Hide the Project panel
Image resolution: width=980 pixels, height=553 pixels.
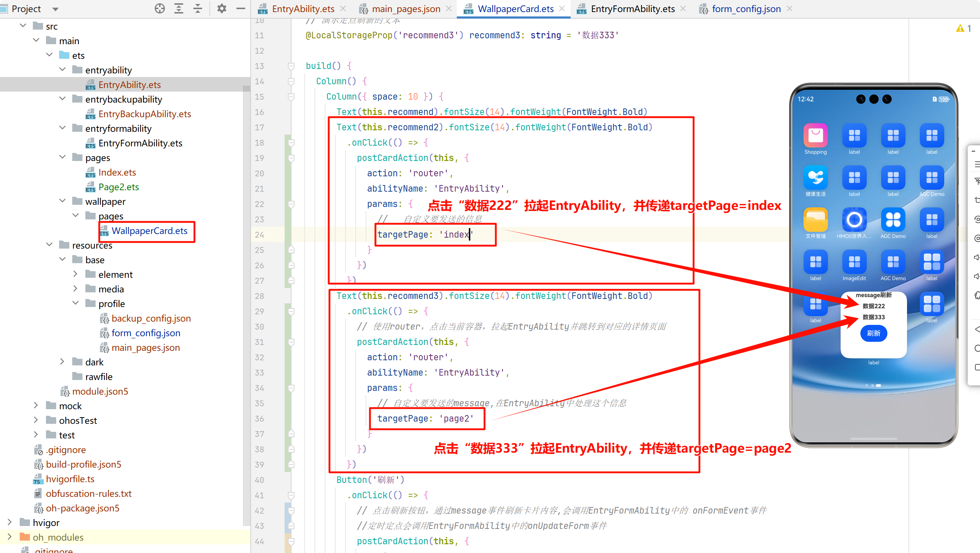tap(240, 8)
